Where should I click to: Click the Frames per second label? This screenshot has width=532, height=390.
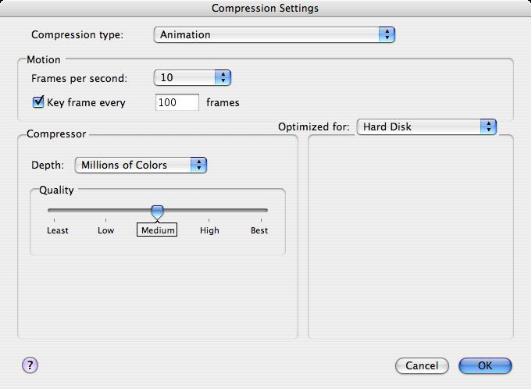[x=79, y=78]
